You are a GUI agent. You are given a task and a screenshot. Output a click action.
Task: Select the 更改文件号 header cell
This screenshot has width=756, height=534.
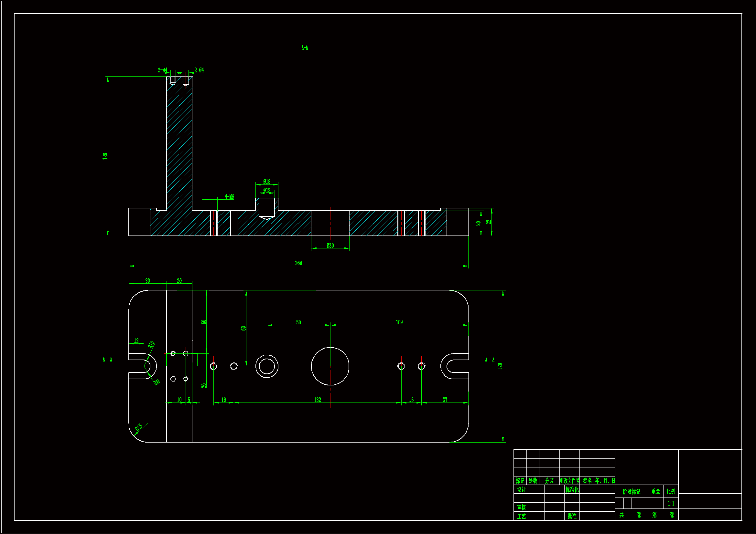pos(569,481)
